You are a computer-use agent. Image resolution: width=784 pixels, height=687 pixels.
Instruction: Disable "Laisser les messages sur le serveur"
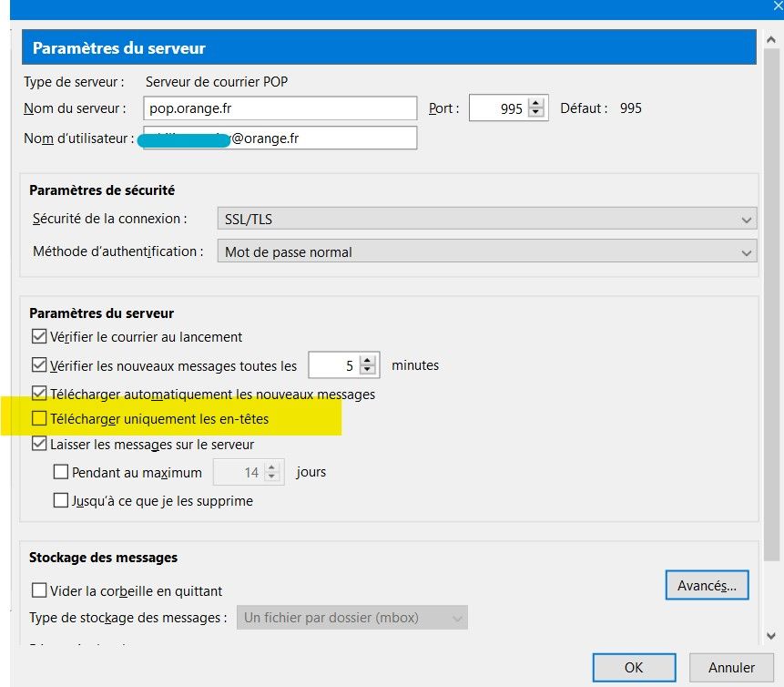pyautogui.click(x=39, y=443)
